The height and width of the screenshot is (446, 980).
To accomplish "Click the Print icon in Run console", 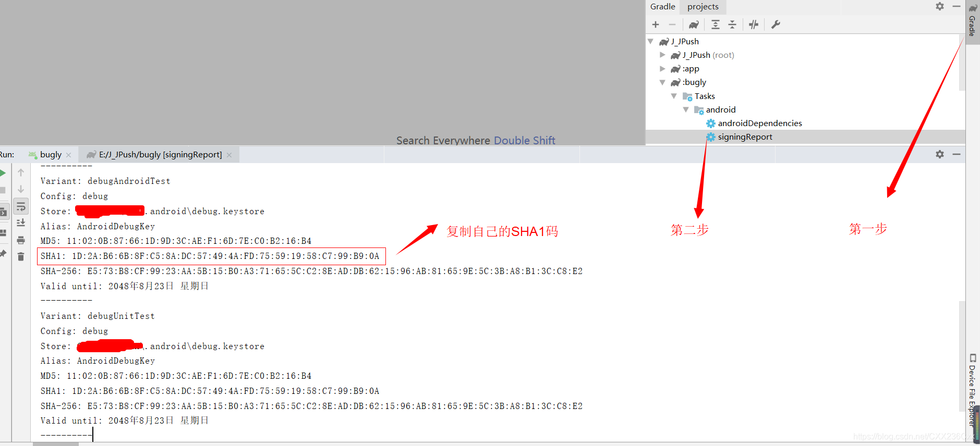I will point(21,240).
